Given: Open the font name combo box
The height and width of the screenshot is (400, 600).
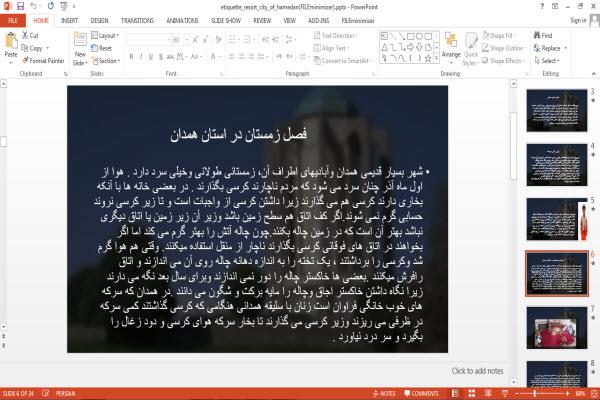Looking at the screenshot, I should pyautogui.click(x=149, y=40).
